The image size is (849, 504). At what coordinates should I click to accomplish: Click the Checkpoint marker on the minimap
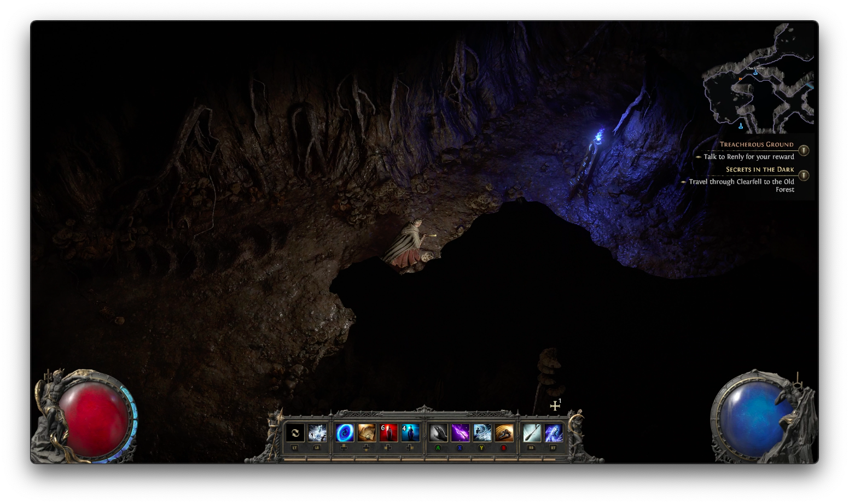755,72
